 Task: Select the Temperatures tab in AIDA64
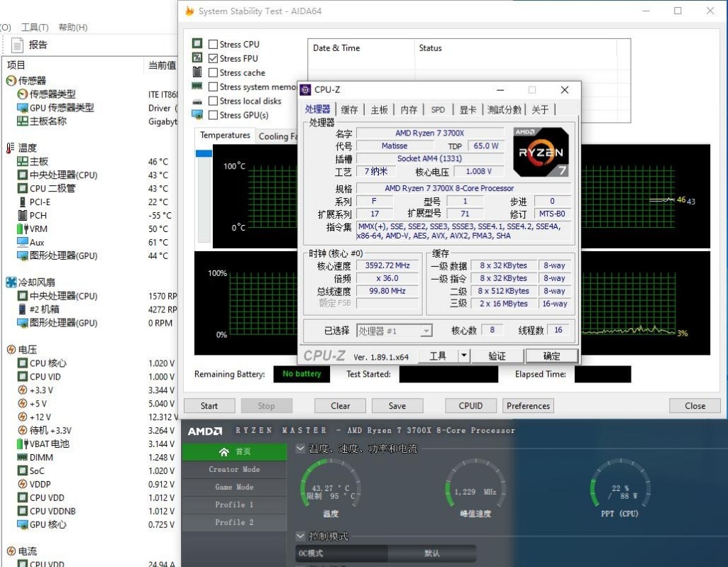click(225, 135)
